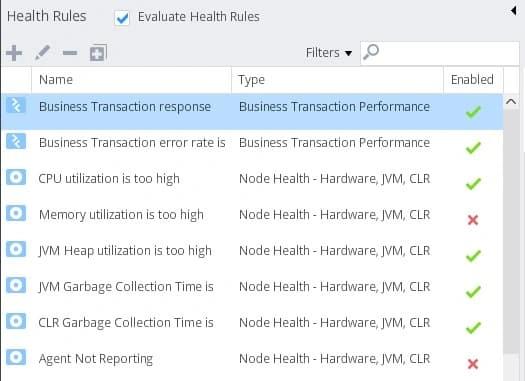
Task: Click icon beside Business Transaction error rate
Action: pyautogui.click(x=16, y=141)
